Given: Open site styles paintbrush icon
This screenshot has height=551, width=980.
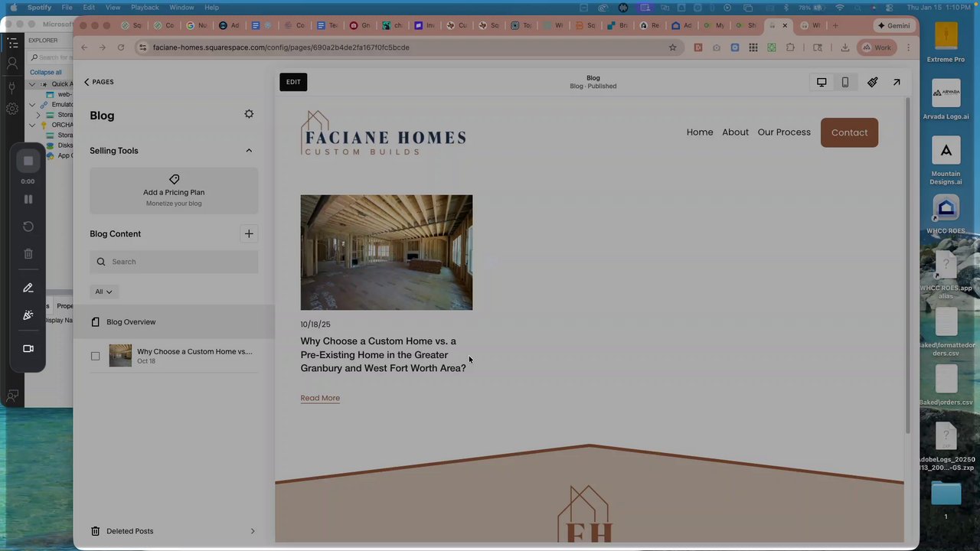Looking at the screenshot, I should coord(873,82).
